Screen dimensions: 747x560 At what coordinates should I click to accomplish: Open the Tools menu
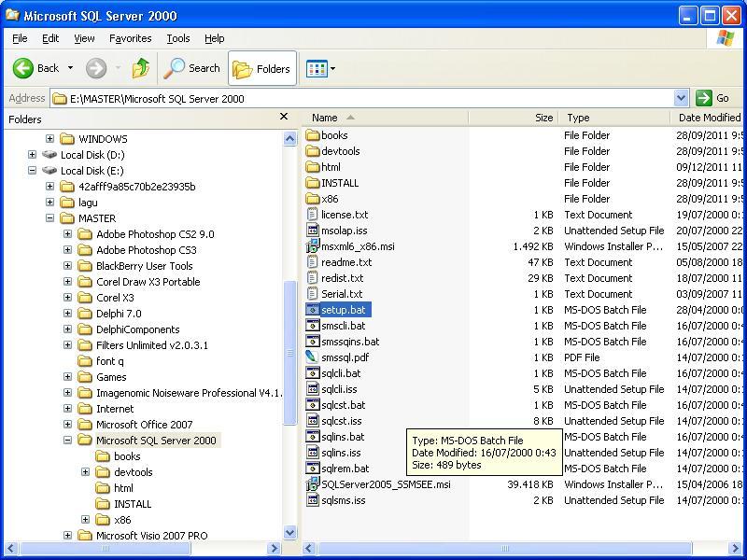coord(176,38)
